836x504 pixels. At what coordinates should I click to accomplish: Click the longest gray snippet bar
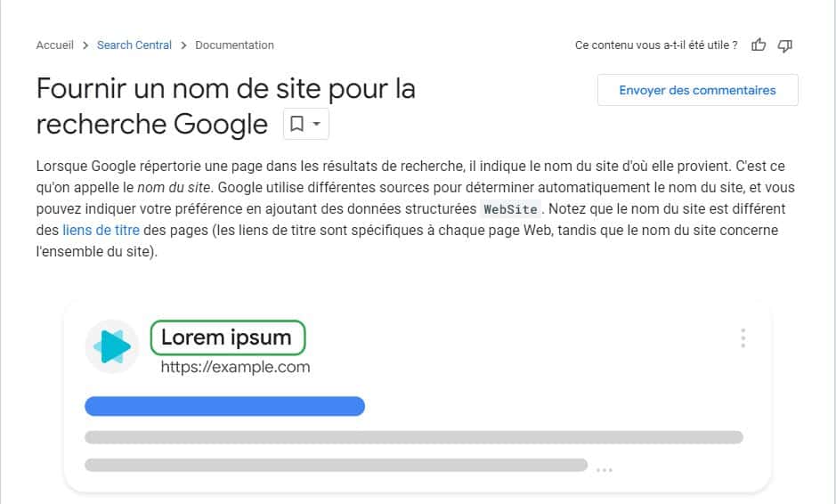coord(413,437)
